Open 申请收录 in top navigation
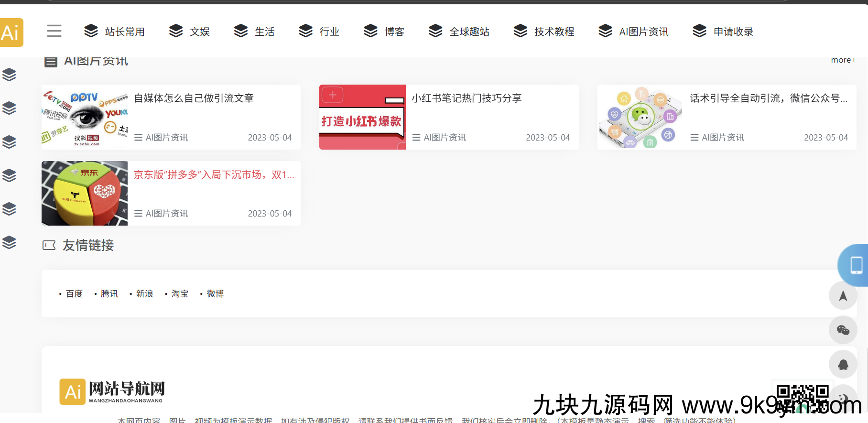Image resolution: width=868 pixels, height=423 pixels. [734, 32]
